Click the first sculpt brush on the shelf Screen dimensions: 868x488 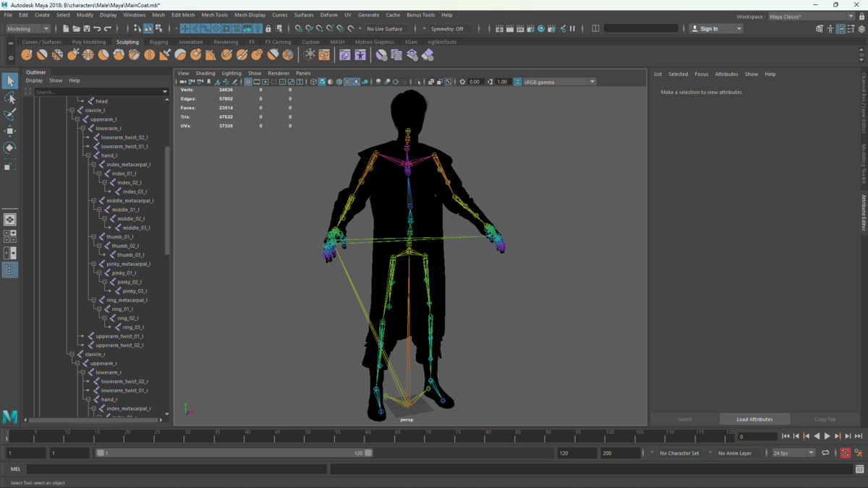click(x=27, y=55)
